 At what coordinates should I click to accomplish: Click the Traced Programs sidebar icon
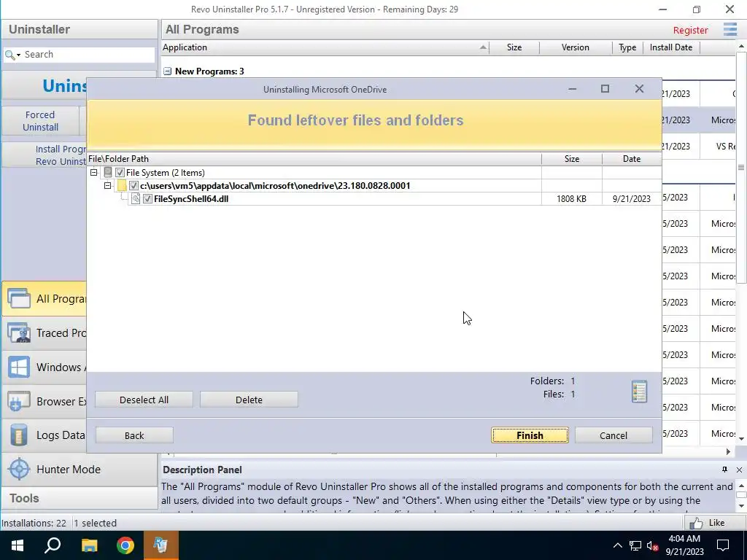18,332
